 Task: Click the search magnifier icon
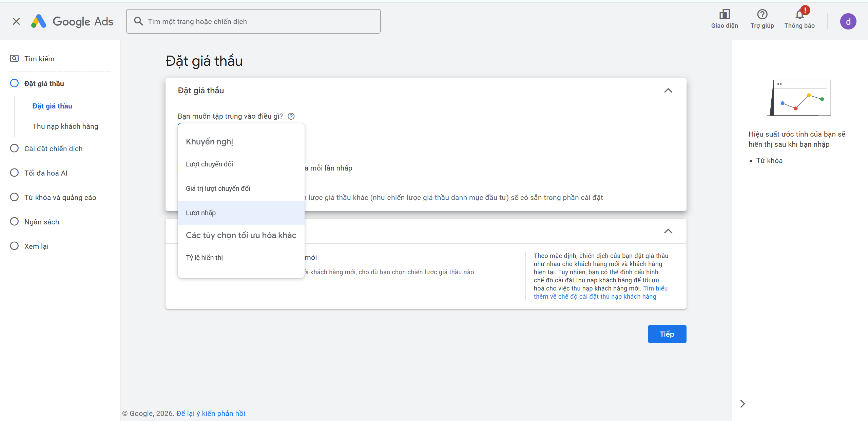click(138, 21)
